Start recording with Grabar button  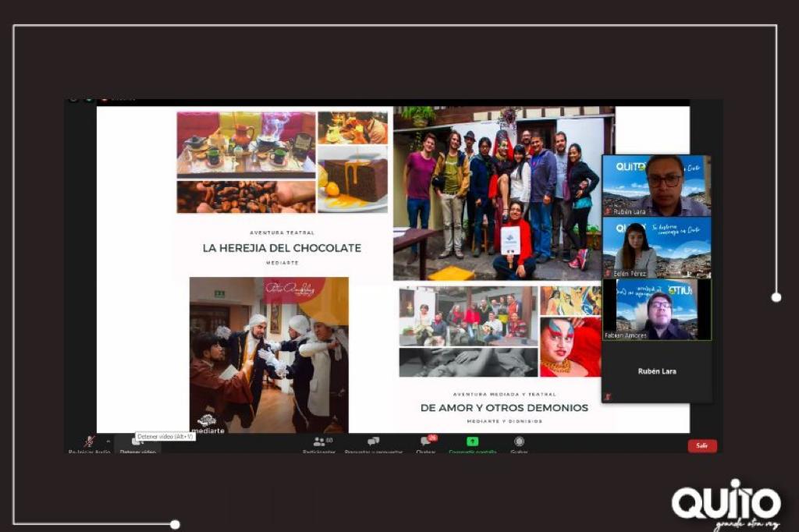(x=519, y=443)
